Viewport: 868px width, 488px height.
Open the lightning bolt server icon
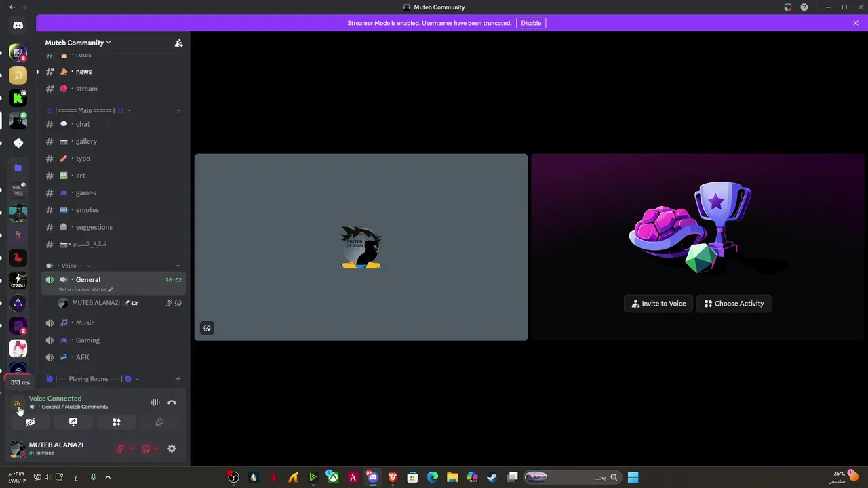[18, 281]
